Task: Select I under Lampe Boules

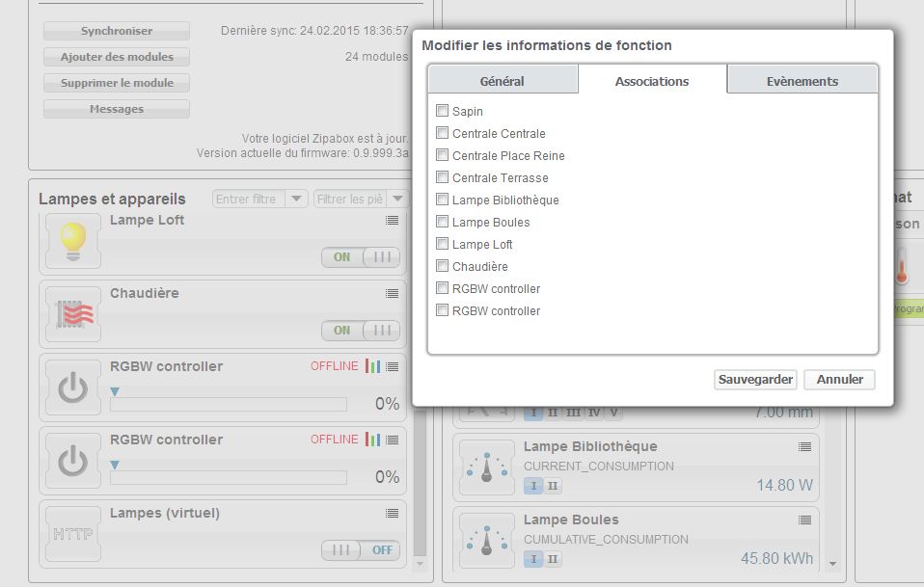Action: pos(533,559)
